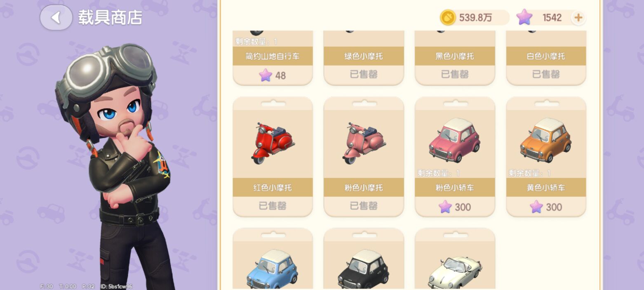
Task: Choose the black mini car
Action: point(363,268)
